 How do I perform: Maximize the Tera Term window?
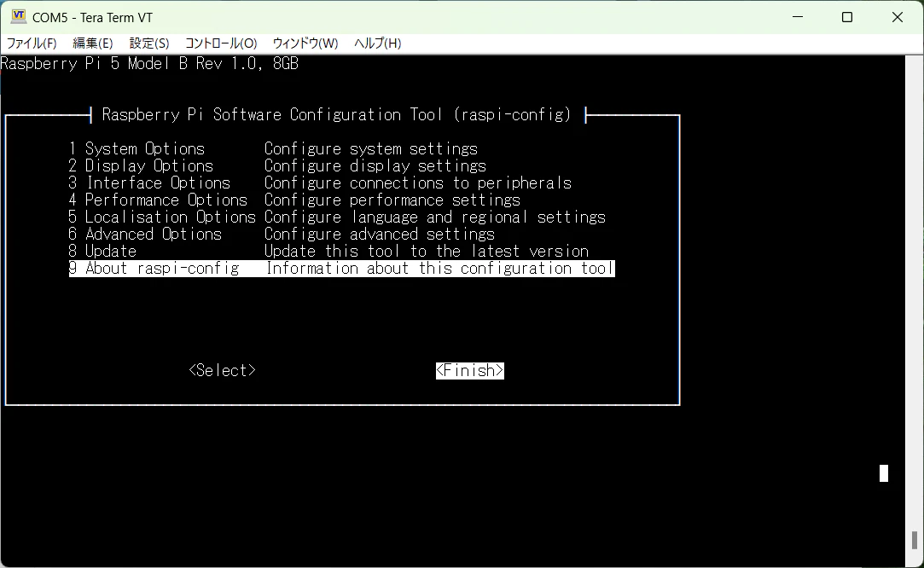tap(847, 17)
